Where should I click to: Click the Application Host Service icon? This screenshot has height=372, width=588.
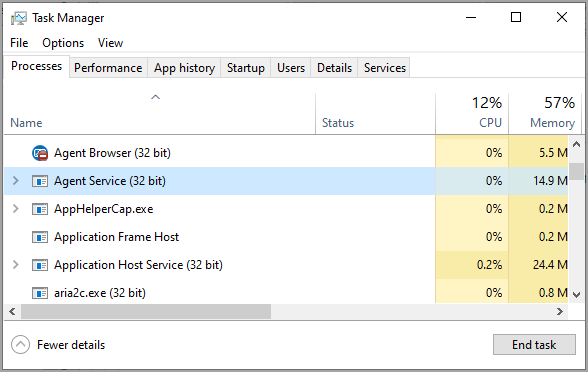[40, 265]
